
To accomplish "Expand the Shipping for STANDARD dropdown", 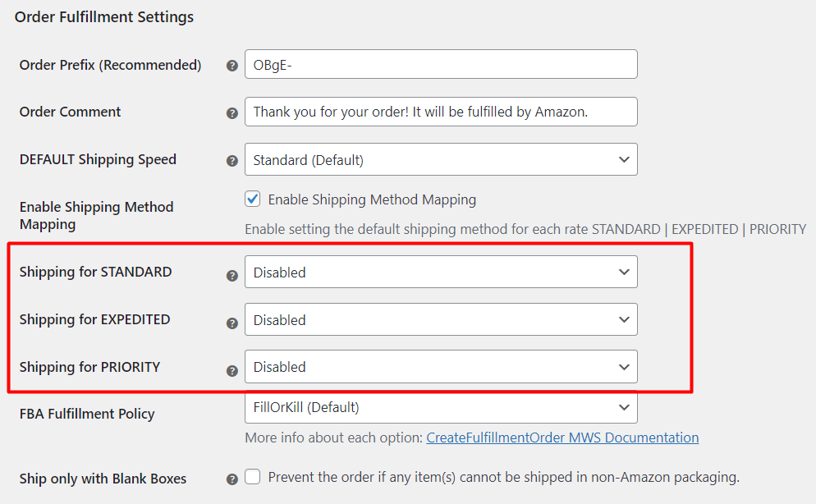I will click(x=441, y=272).
